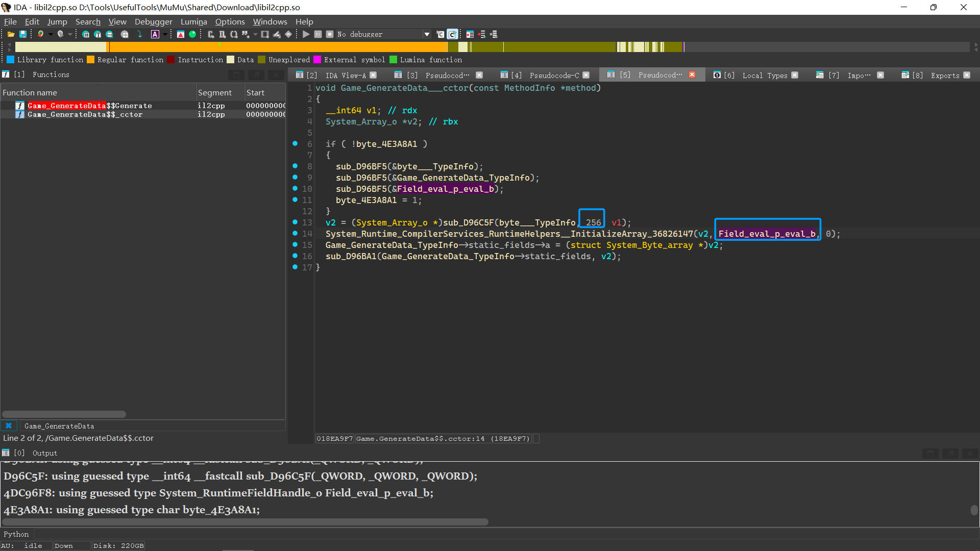Toggle breakpoint dot on line 13
Screen dimensions: 980x551
tap(295, 222)
